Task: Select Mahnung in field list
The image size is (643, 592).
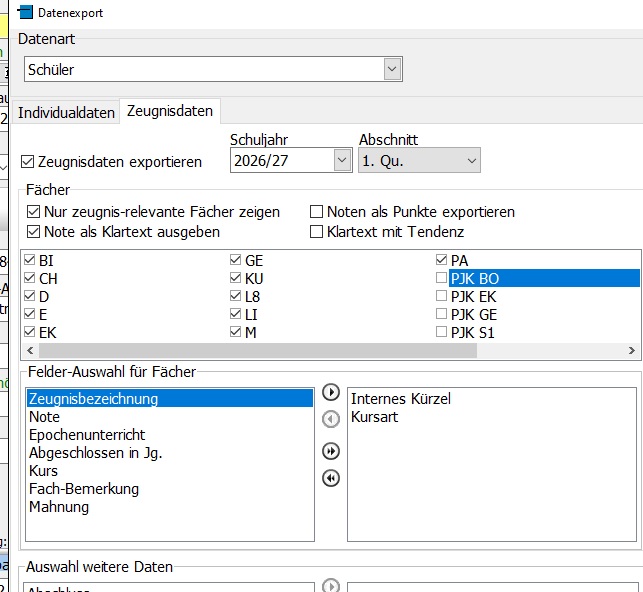Action: pyautogui.click(x=170, y=507)
